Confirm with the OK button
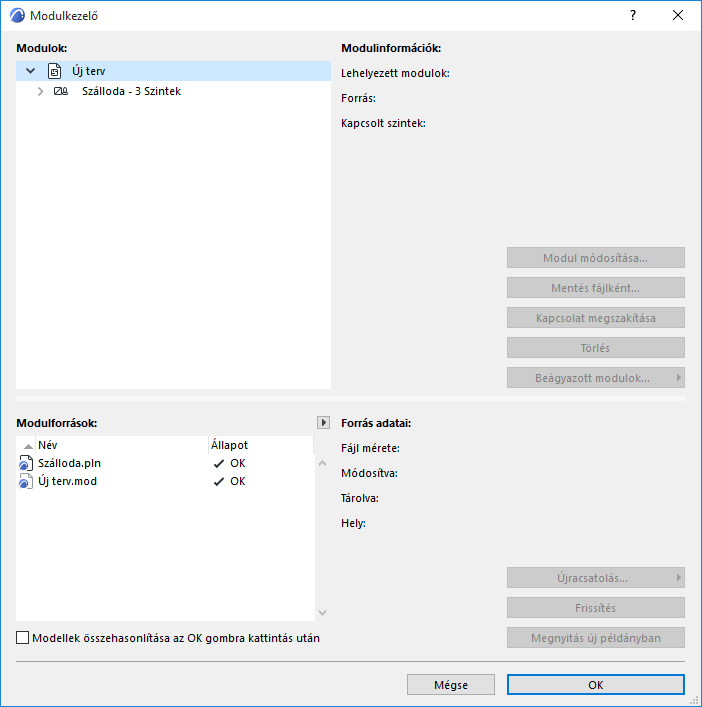702x707 pixels. pos(596,685)
